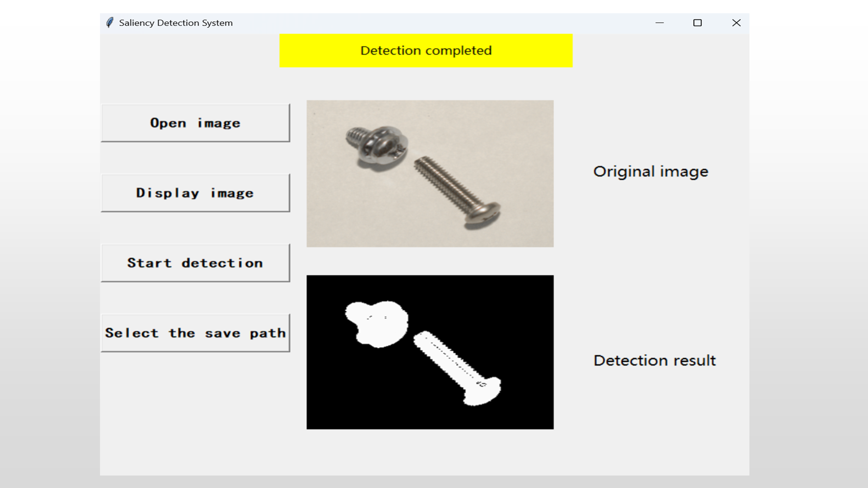Click the yellow Detection completed banner
Image resolution: width=868 pixels, height=488 pixels.
(x=425, y=51)
